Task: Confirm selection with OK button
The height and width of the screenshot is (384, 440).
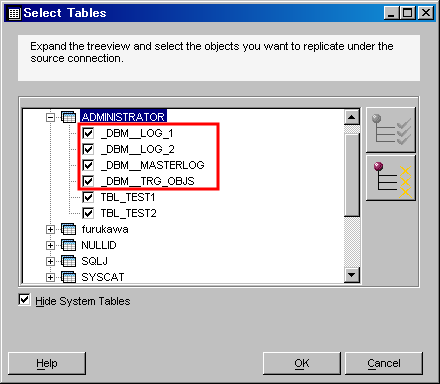Action: 302,363
